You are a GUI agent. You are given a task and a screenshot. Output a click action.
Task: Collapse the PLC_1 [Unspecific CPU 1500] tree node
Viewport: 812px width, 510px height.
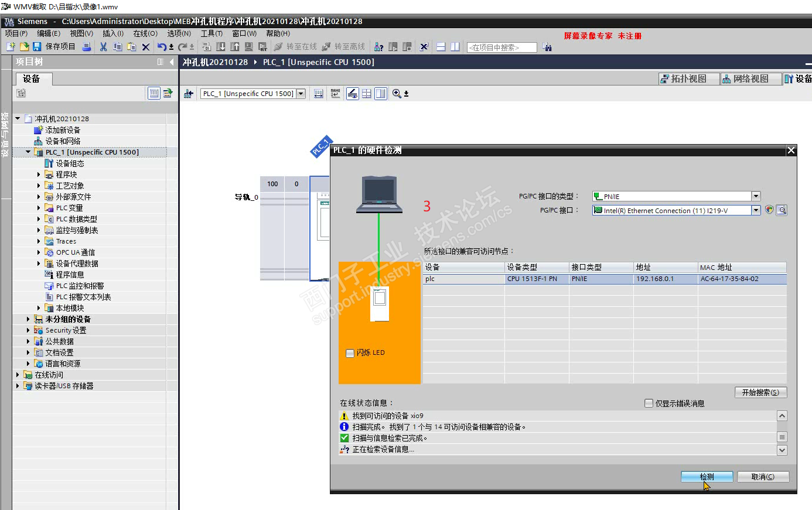pos(28,152)
